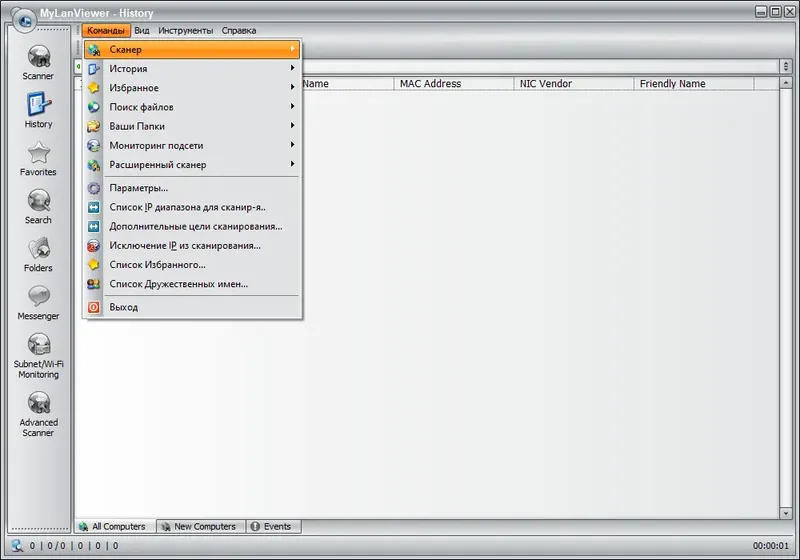Click the Список Избранного star icon
This screenshot has height=560, width=800.
94,265
